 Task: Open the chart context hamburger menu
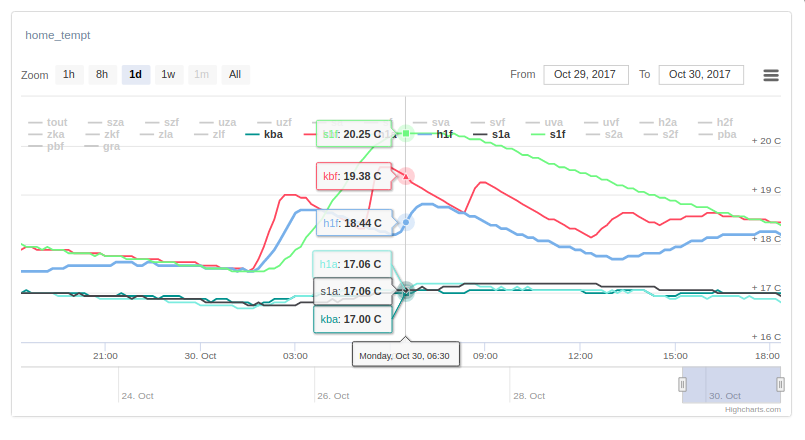(771, 75)
